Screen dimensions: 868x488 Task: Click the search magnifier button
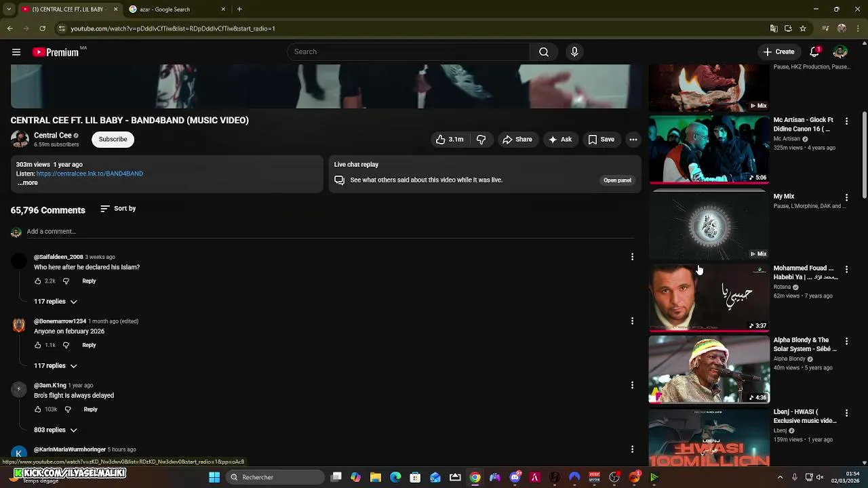pos(544,52)
